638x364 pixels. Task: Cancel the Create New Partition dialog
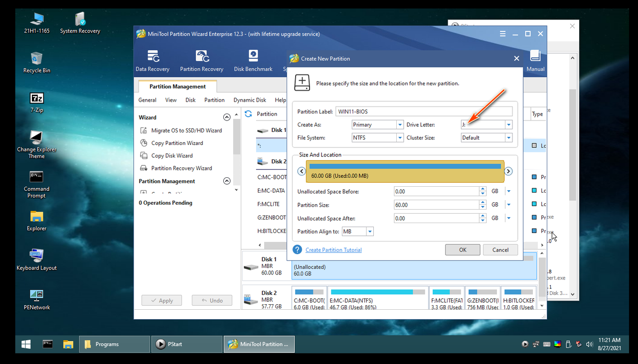(500, 250)
